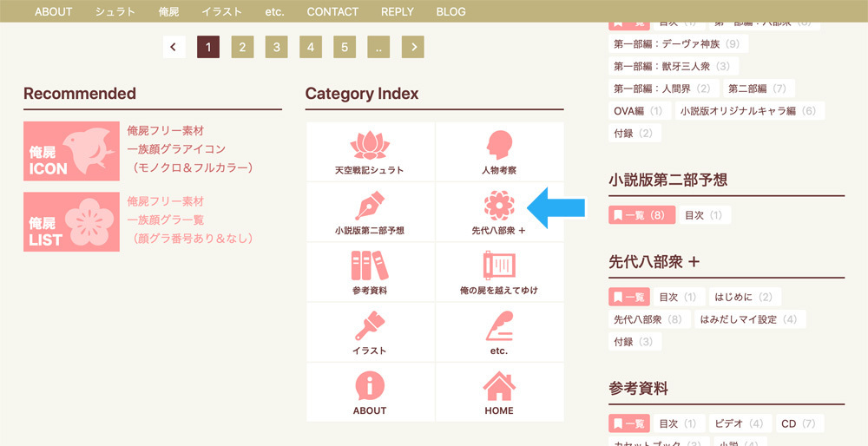
Task: Open 目次 (1) under 小説版第二部予想
Action: coord(705,214)
